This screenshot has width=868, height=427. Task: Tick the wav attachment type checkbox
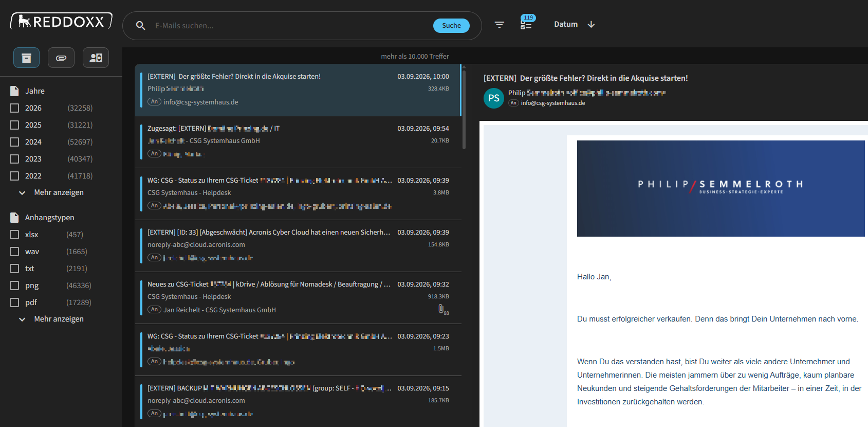(14, 252)
